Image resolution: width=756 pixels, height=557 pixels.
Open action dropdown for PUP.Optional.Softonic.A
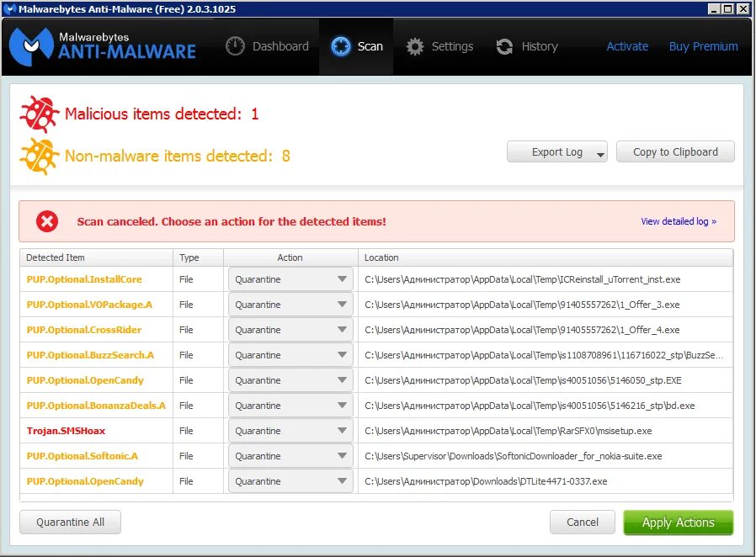(x=290, y=456)
